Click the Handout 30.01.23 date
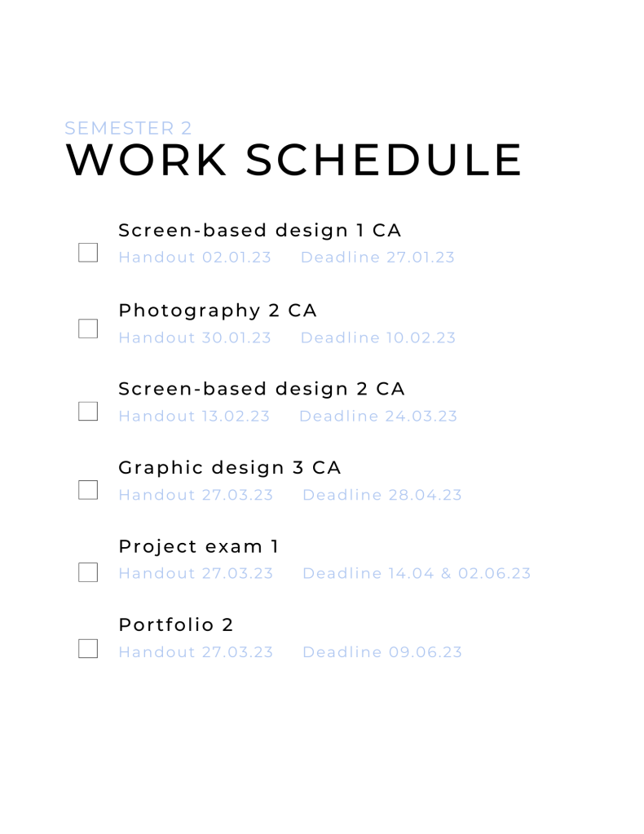This screenshot has width=644, height=834. point(195,338)
